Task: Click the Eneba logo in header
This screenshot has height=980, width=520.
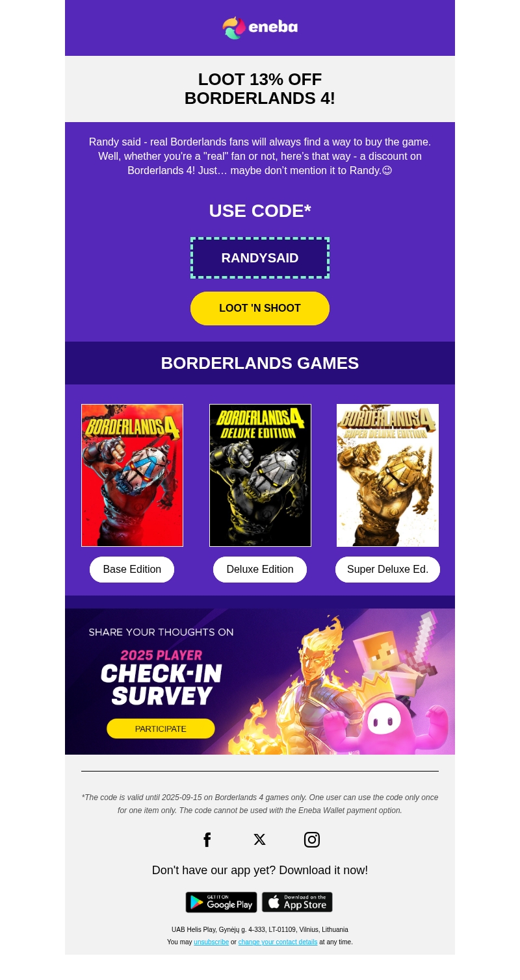Action: coord(260,27)
